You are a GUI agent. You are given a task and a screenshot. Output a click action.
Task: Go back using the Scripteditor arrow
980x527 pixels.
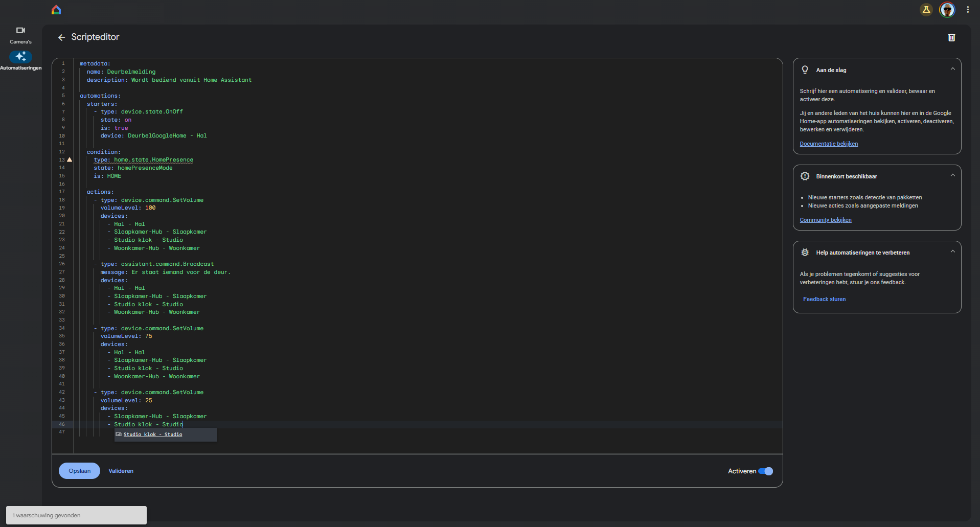point(61,37)
